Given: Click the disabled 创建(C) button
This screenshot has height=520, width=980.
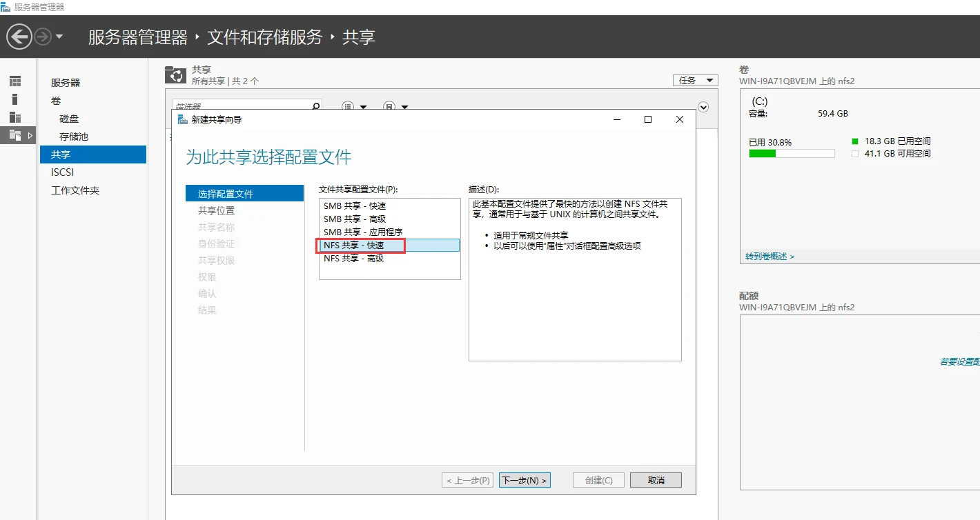Looking at the screenshot, I should (598, 480).
